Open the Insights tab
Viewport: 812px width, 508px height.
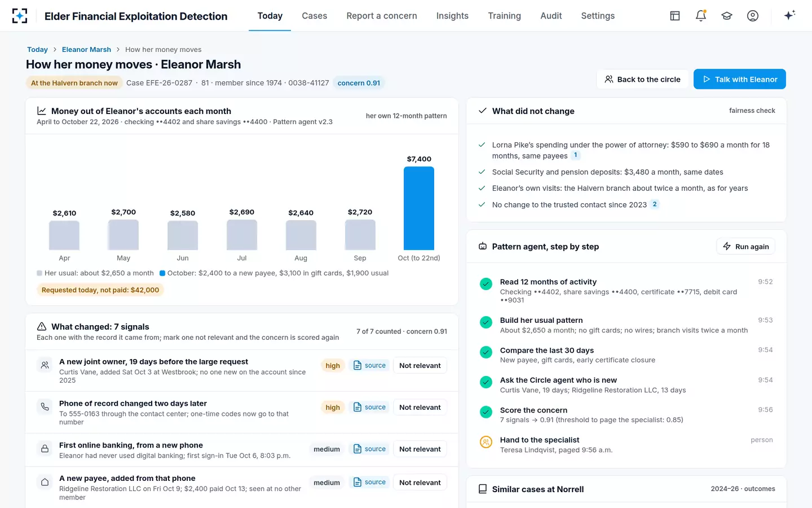coord(452,16)
